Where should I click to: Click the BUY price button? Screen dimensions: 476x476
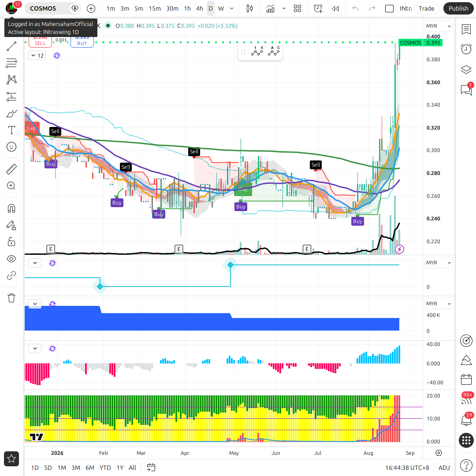82,42
